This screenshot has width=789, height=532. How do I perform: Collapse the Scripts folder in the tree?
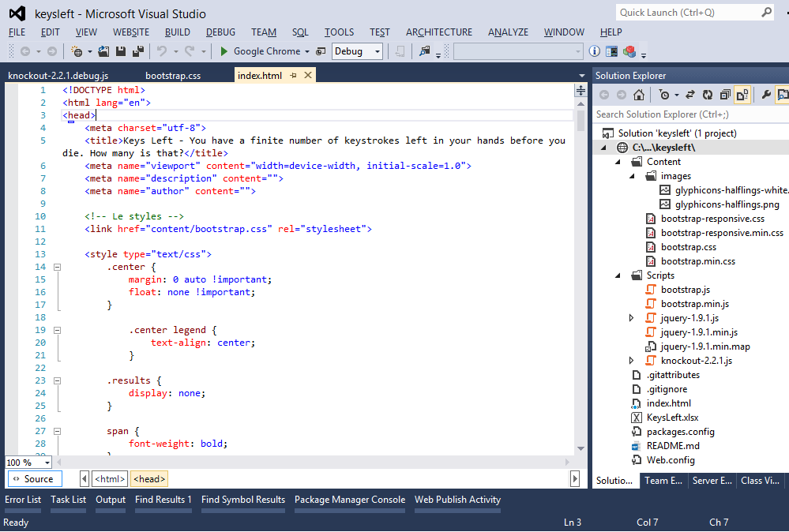tap(618, 275)
